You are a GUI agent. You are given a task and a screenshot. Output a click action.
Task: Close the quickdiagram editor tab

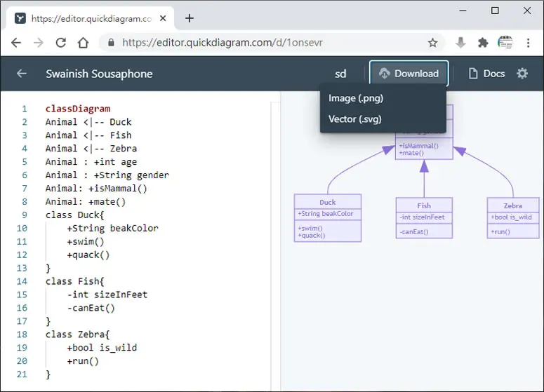click(x=163, y=18)
